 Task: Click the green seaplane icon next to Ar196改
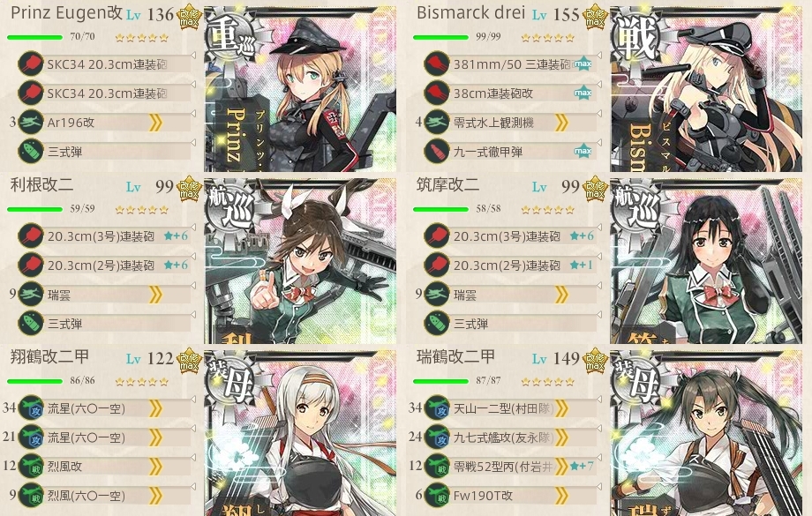pos(31,122)
